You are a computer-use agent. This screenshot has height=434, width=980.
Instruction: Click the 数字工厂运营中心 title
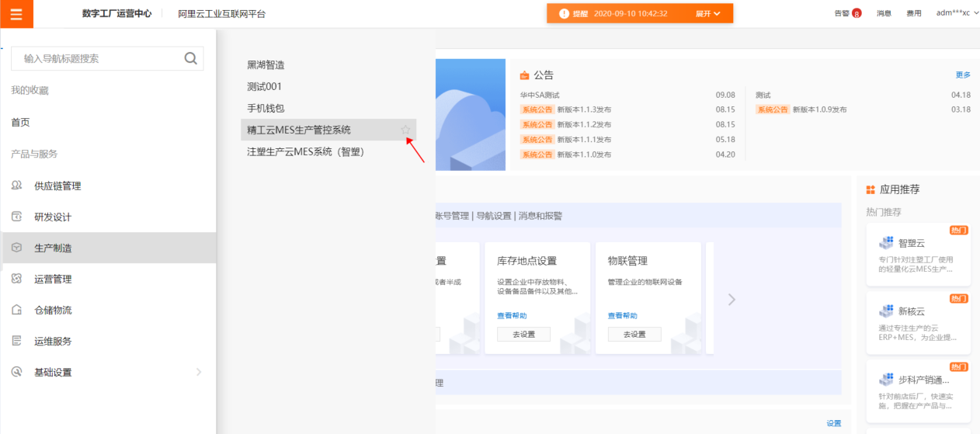pyautogui.click(x=116, y=14)
